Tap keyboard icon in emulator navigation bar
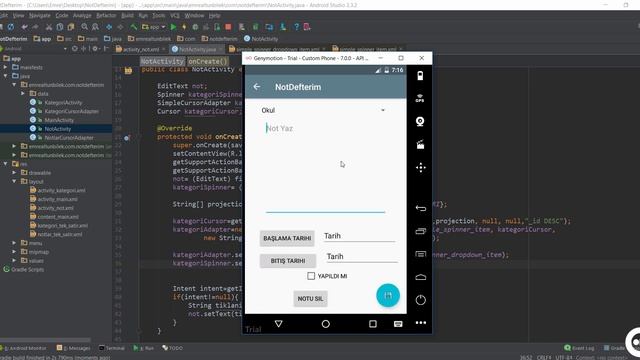Screen dimensions: 640x360 (398, 324)
